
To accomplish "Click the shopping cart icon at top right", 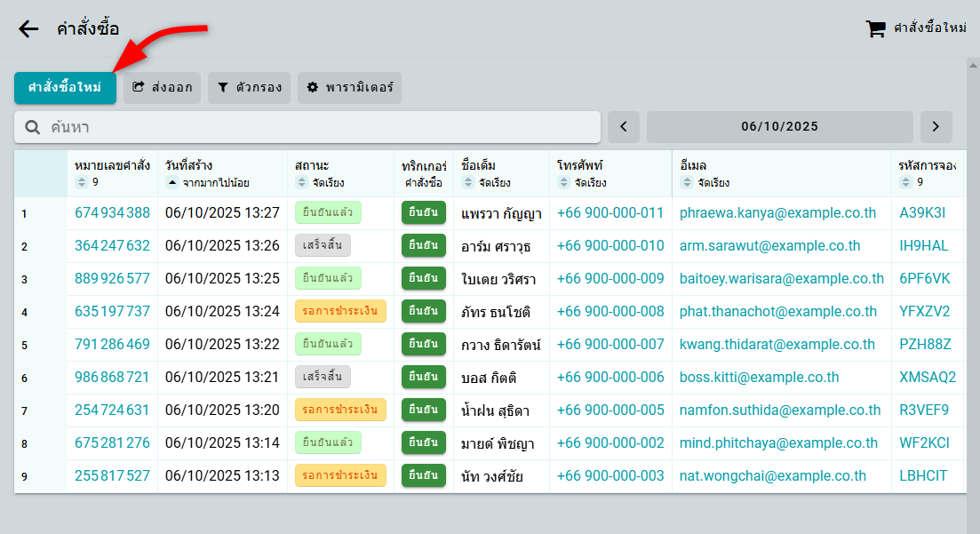I will click(875, 28).
